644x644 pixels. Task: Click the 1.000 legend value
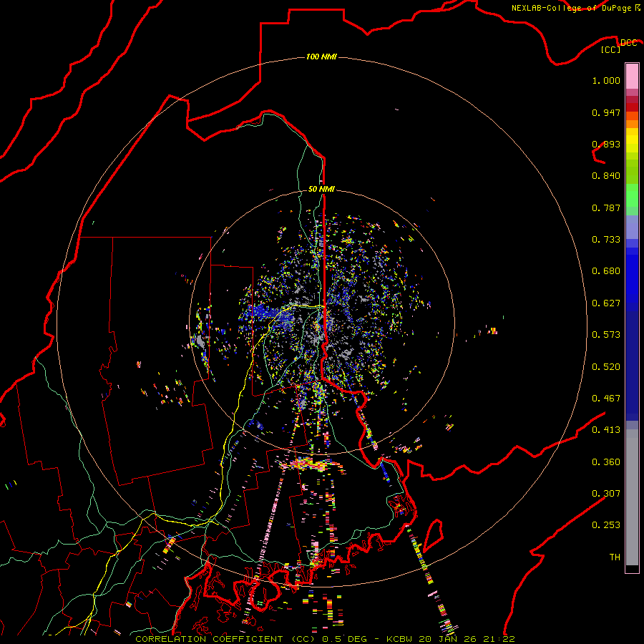(x=606, y=80)
